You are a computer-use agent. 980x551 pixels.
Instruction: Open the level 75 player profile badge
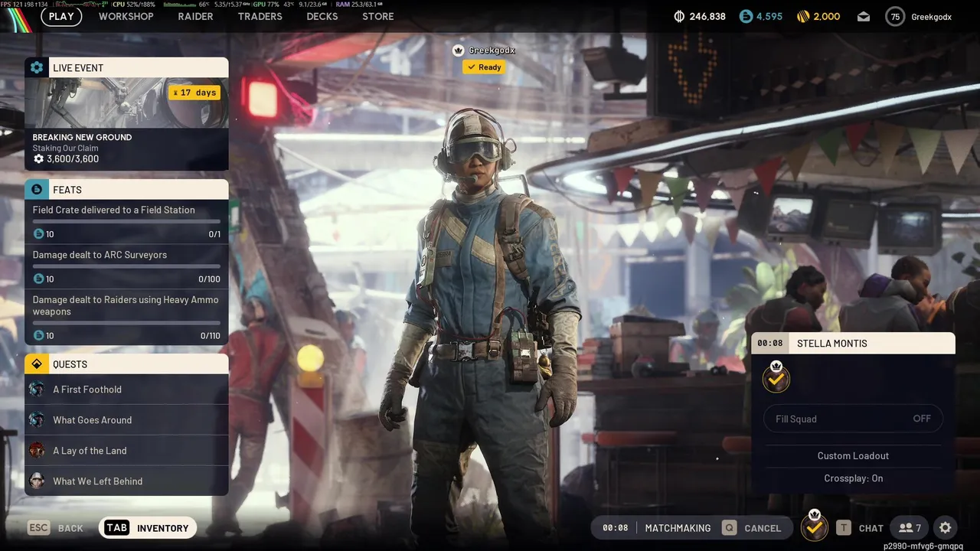click(895, 16)
